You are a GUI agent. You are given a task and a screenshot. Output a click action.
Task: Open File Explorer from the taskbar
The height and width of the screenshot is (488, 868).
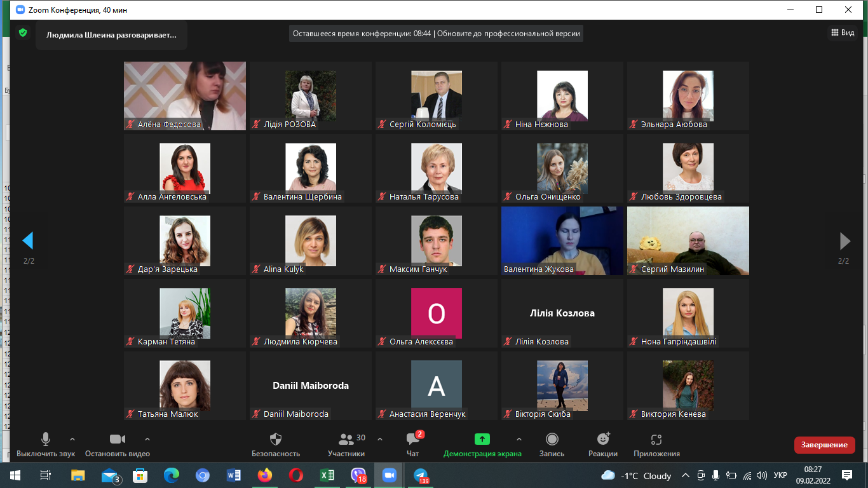[78, 475]
